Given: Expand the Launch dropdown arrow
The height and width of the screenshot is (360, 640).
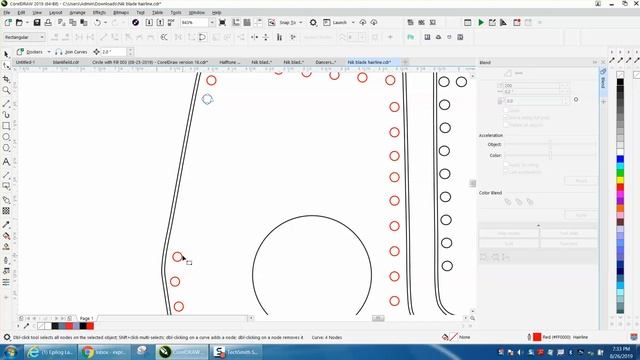Looking at the screenshot, I should (x=353, y=23).
